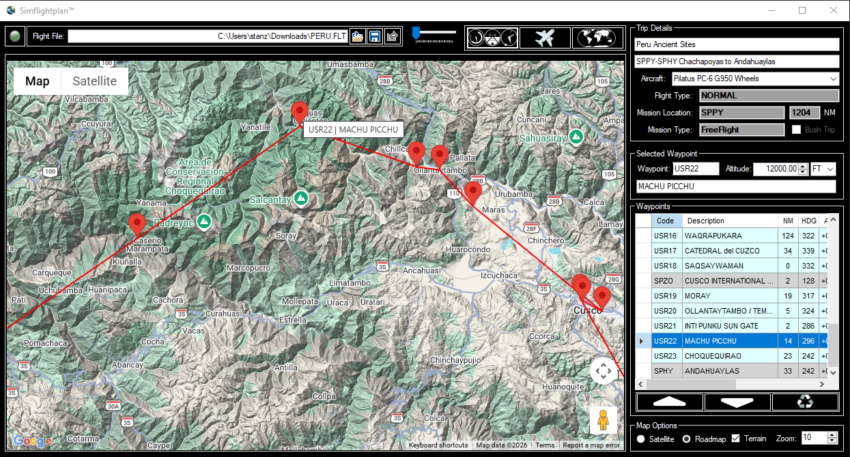Click the SPPY-SPHY trip description field
The width and height of the screenshot is (850, 457).
tap(737, 61)
